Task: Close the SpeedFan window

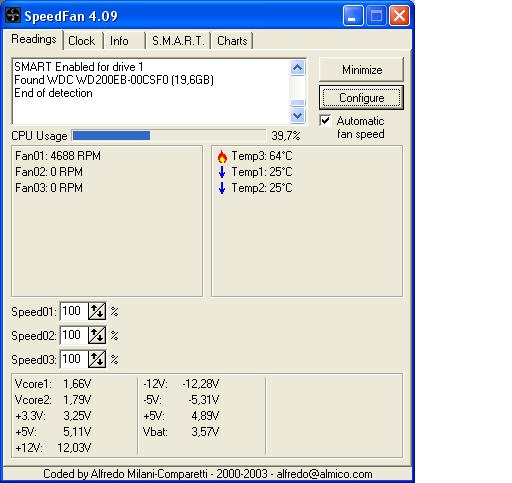Action: [400, 16]
